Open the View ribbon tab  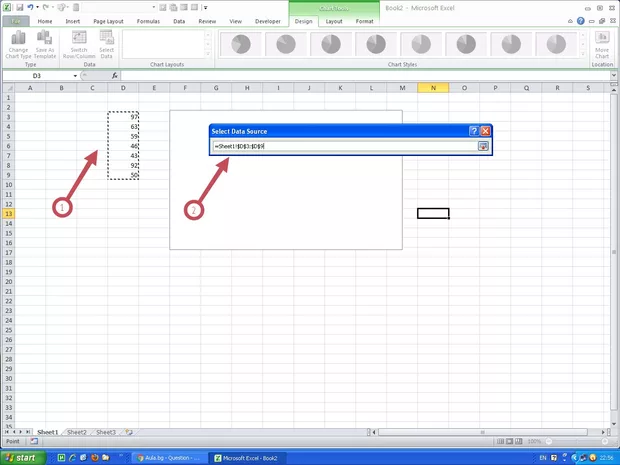pos(235,21)
